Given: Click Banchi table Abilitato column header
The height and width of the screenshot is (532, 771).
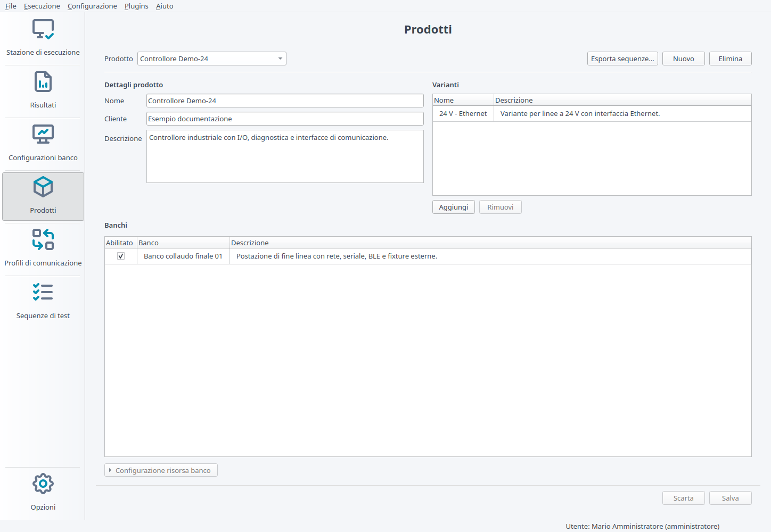Looking at the screenshot, I should pyautogui.click(x=121, y=243).
